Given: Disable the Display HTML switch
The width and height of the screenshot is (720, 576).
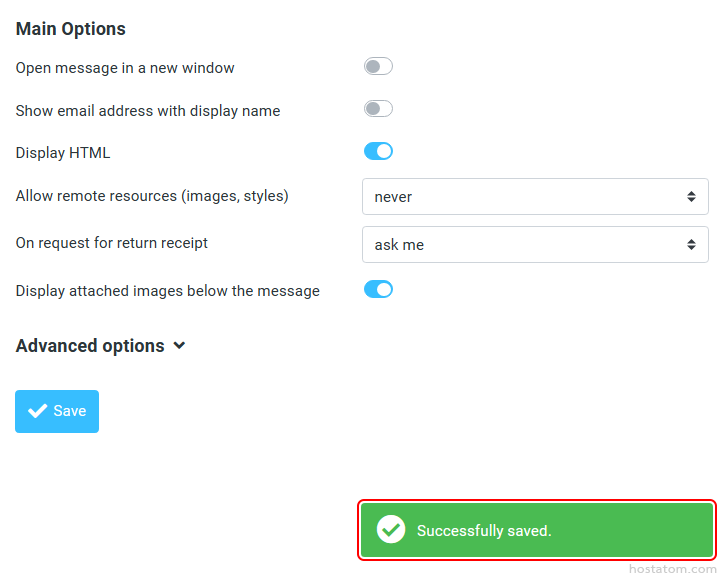Looking at the screenshot, I should pos(378,152).
